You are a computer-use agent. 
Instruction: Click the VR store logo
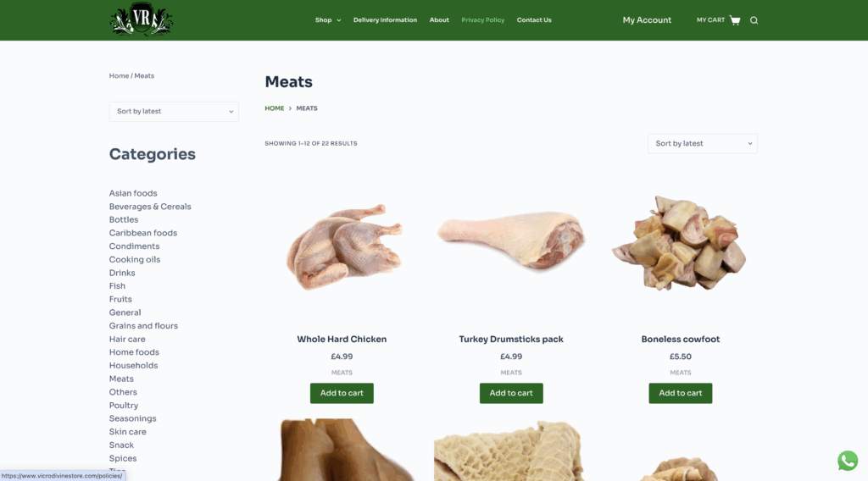(x=142, y=19)
